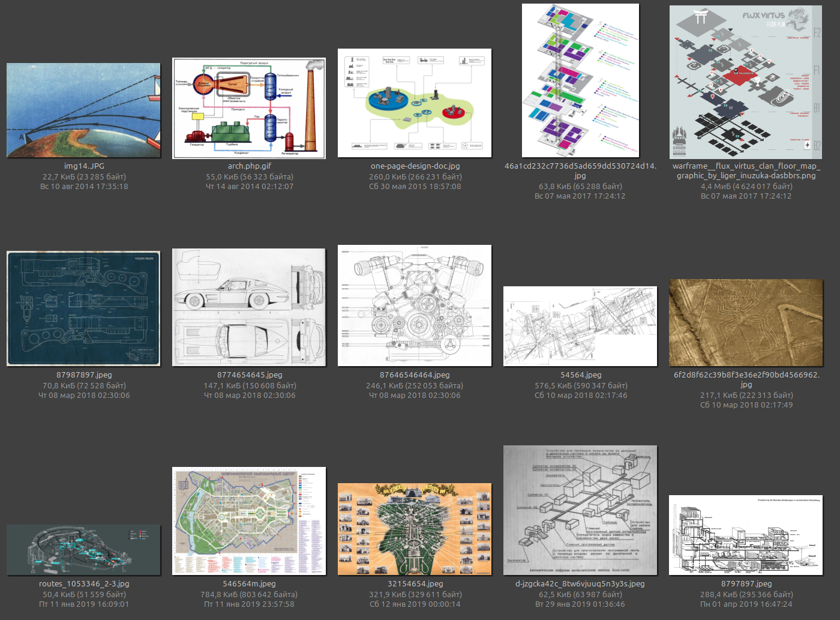Select the arch.php.gif power plant diagram thumbnail
840x620 pixels.
(249, 109)
